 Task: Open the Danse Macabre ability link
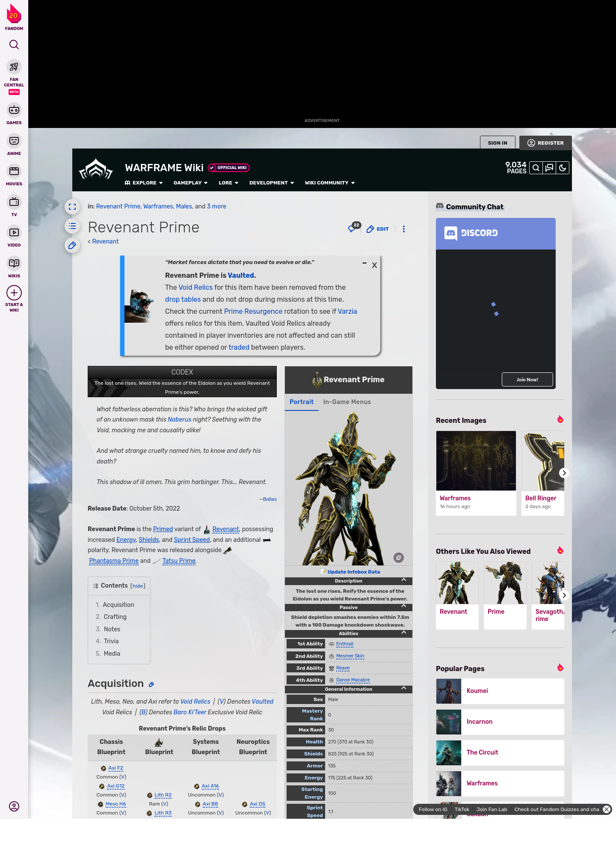point(353,680)
